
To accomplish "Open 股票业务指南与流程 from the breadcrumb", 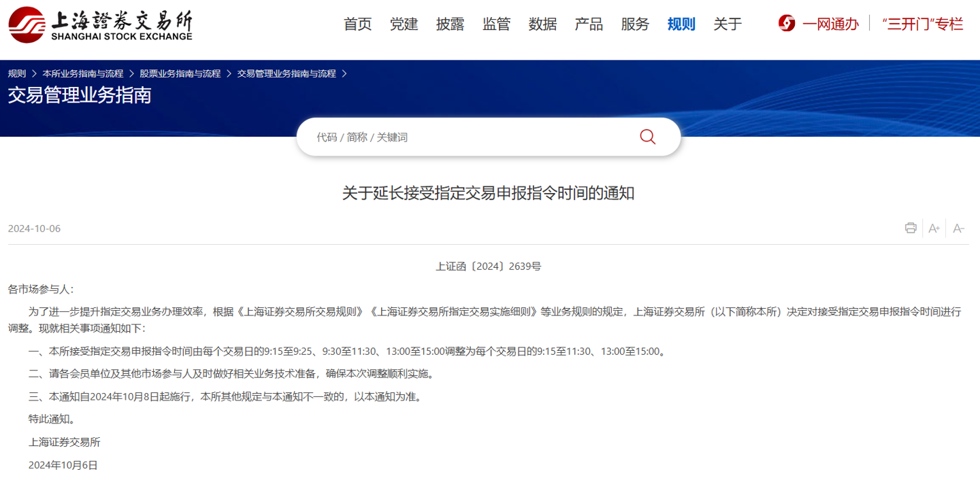I will point(181,73).
